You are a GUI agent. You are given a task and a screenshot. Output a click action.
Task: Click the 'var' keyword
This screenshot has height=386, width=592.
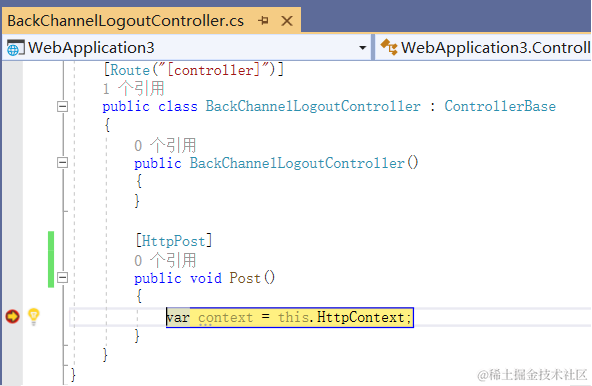178,318
